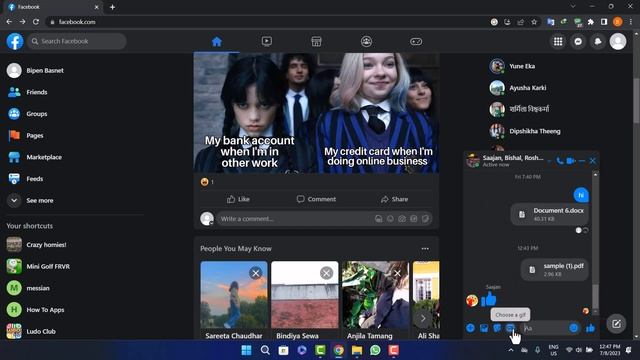Start a voice call in chat

pos(560,161)
